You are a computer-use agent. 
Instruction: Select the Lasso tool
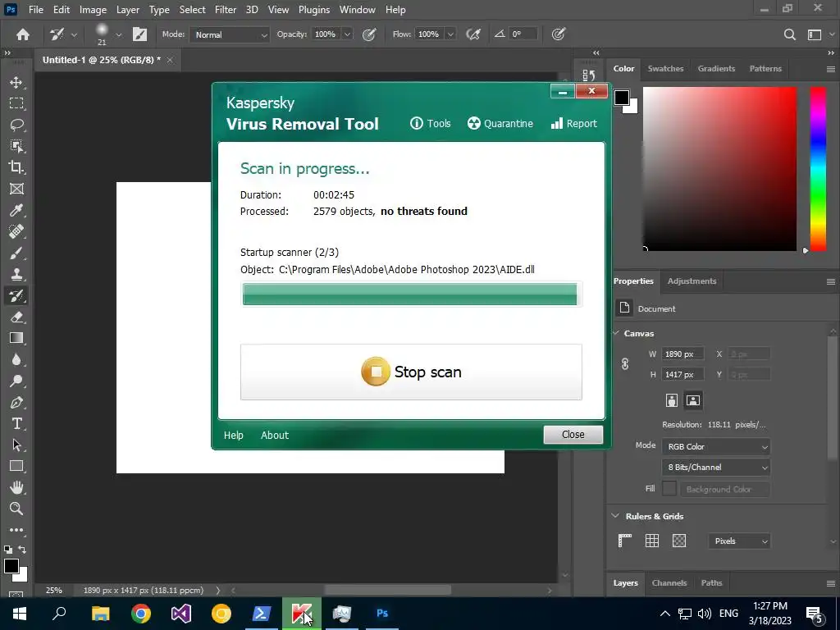(16, 125)
